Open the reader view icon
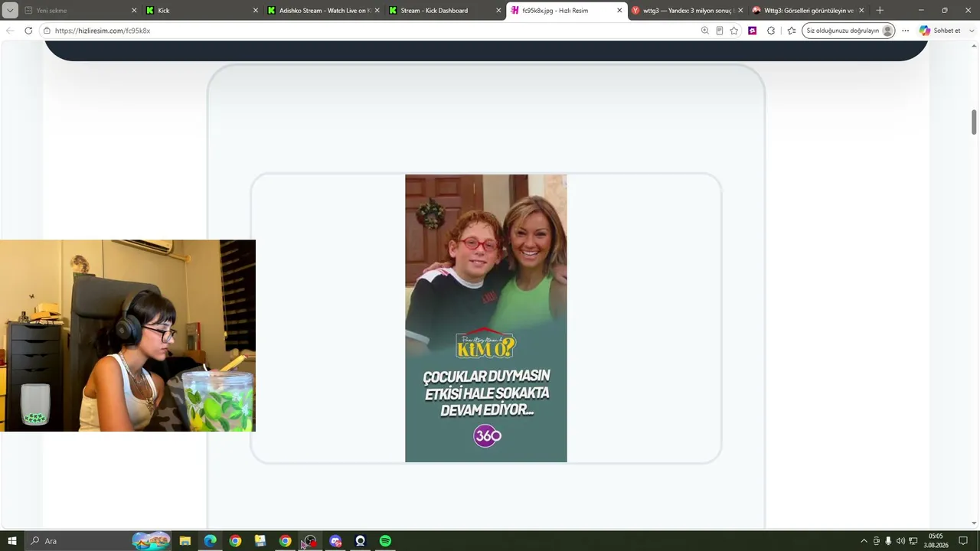980x551 pixels. pyautogui.click(x=720, y=31)
